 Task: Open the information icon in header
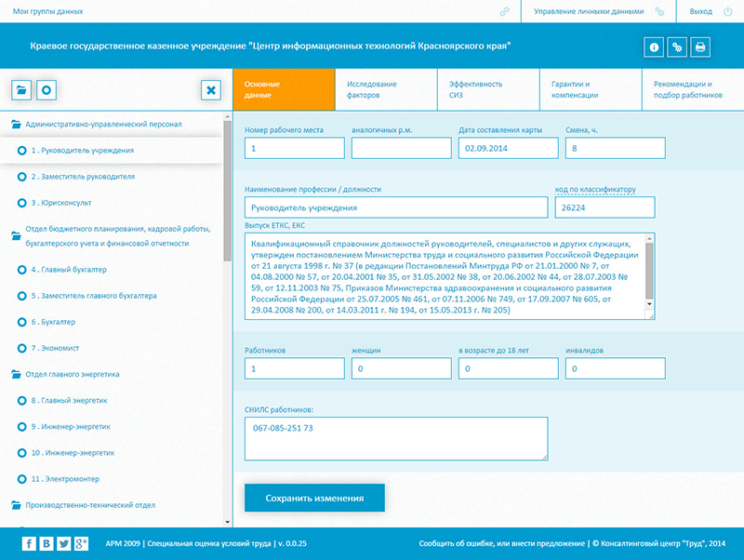654,47
